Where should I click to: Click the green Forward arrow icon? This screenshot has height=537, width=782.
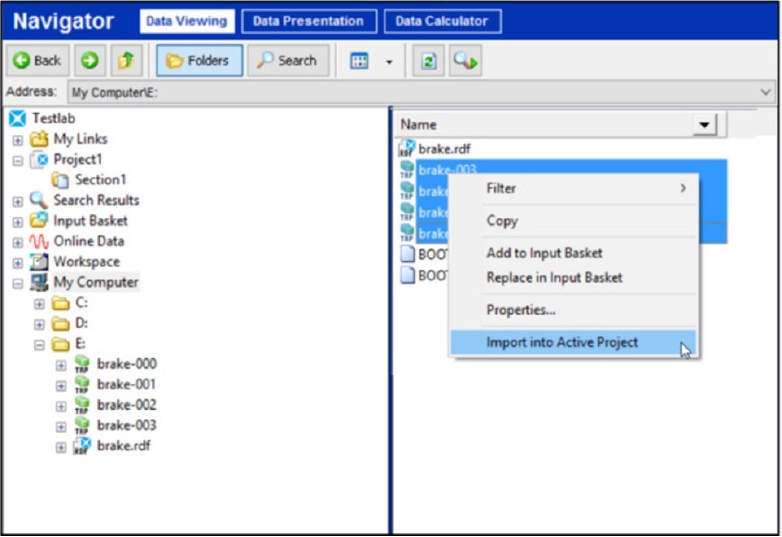point(89,60)
